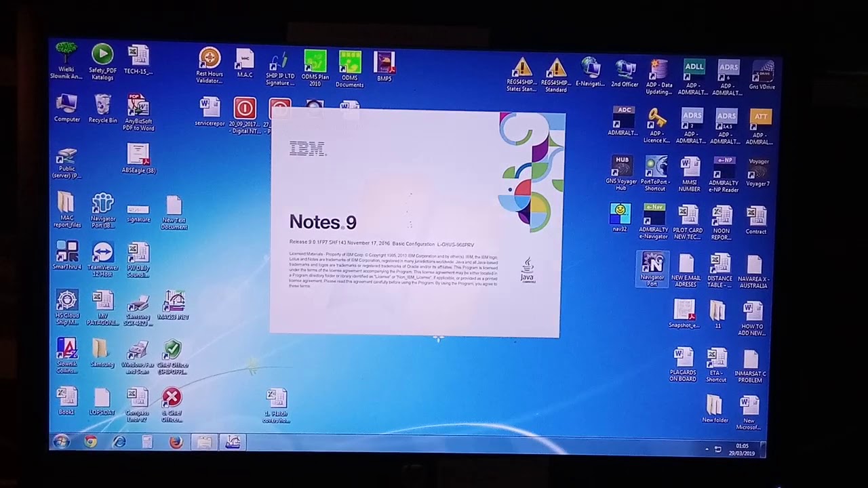Open 1. Hatch covers spreadsheet

(x=277, y=406)
